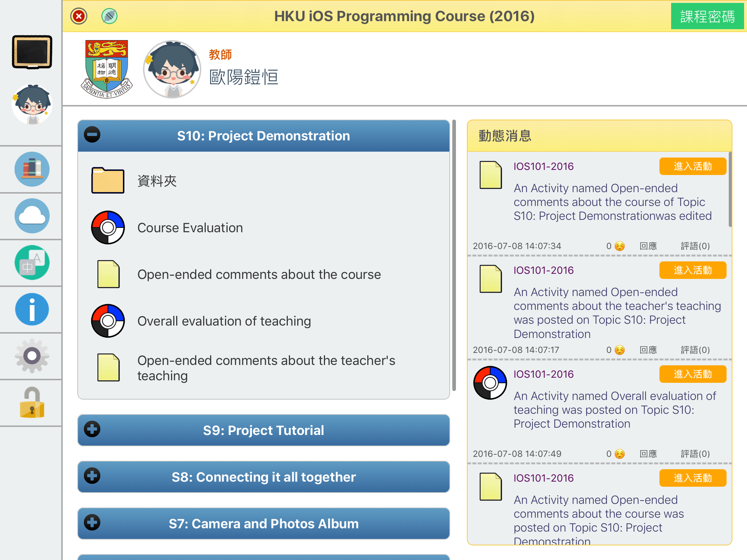Click the news feed scrollbar
Viewport: 747px width, 560px height.
[730, 190]
